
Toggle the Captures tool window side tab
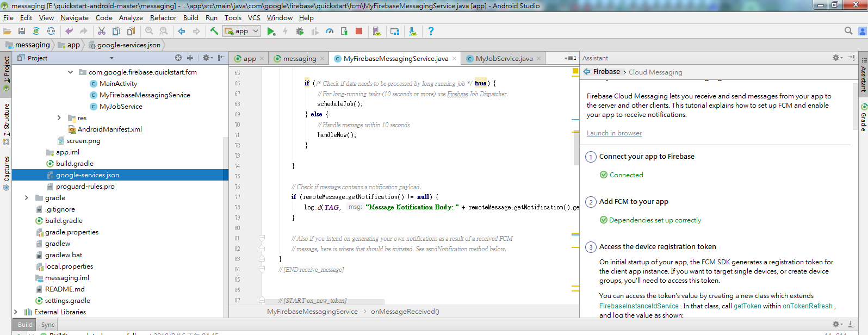tap(6, 173)
